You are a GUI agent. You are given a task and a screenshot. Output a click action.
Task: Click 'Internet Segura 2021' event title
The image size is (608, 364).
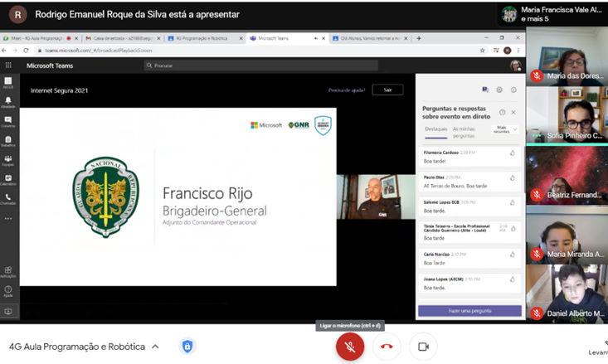coord(60,90)
